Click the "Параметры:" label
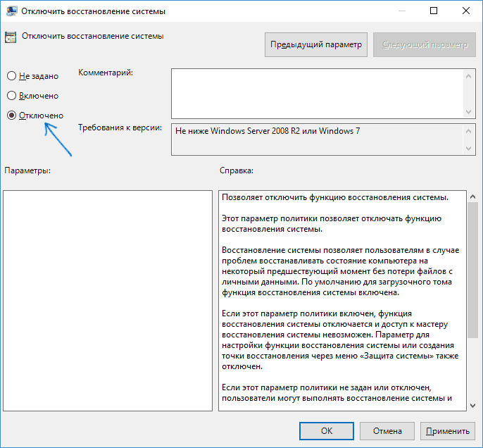This screenshot has width=483, height=448. pos(27,170)
